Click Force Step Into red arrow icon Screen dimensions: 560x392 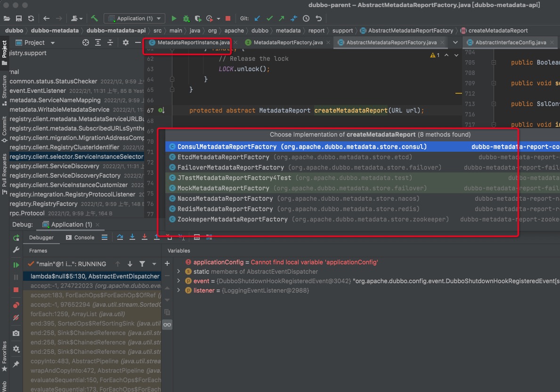[144, 237]
